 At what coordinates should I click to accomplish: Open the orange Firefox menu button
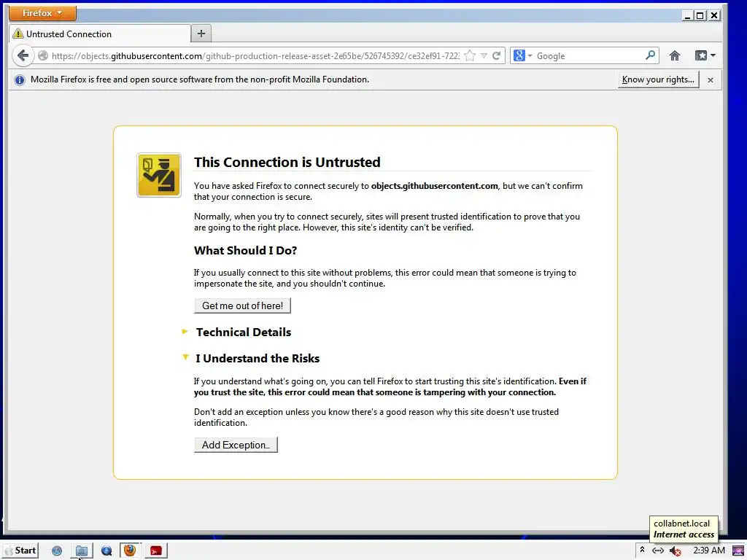(42, 13)
